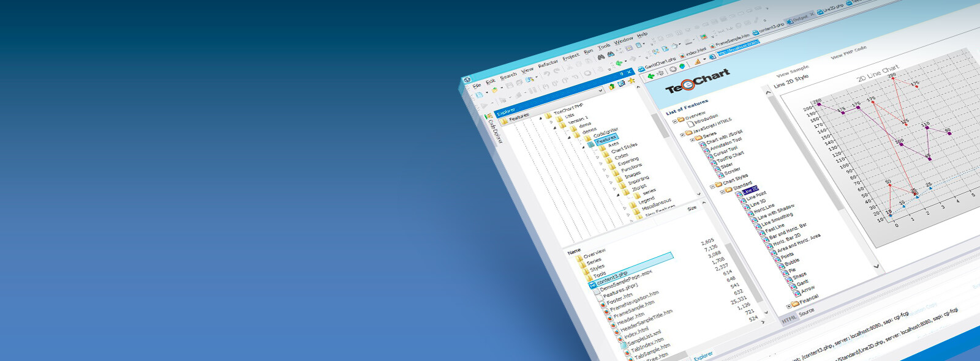
Task: Open the Line with Shadow sample
Action: point(776,212)
